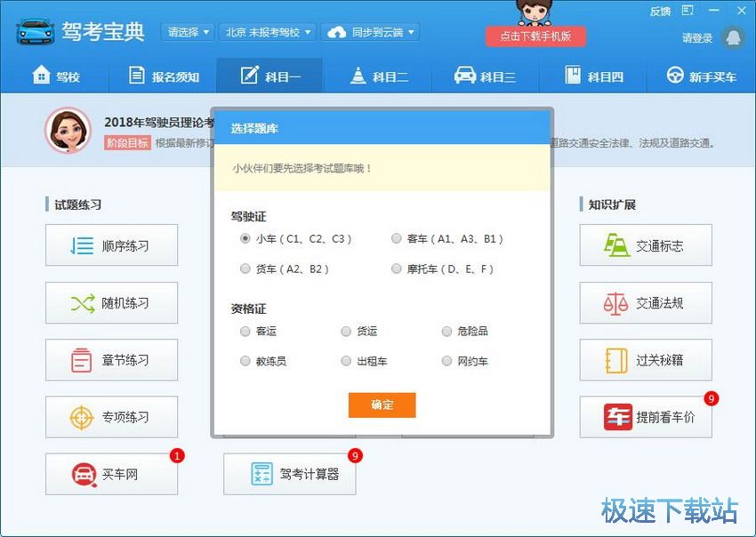Minimize the 驾考宝典 window
756x537 pixels.
714,10
